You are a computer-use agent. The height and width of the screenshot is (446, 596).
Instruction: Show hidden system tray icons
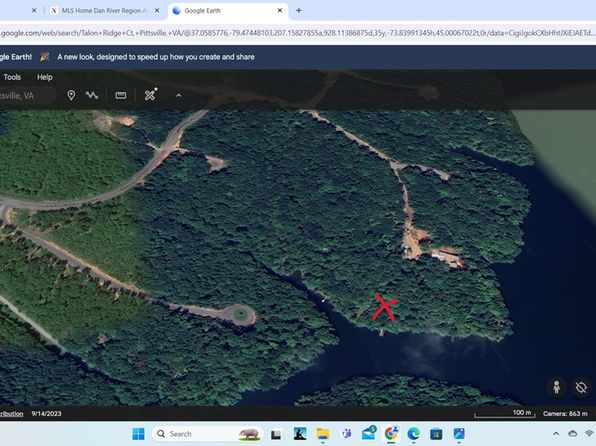click(x=556, y=434)
